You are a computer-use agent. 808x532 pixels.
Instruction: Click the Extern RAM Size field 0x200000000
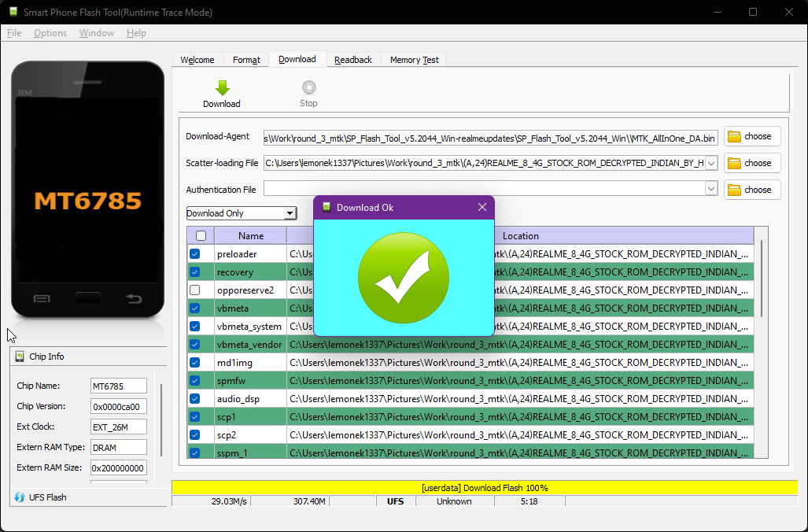click(119, 468)
